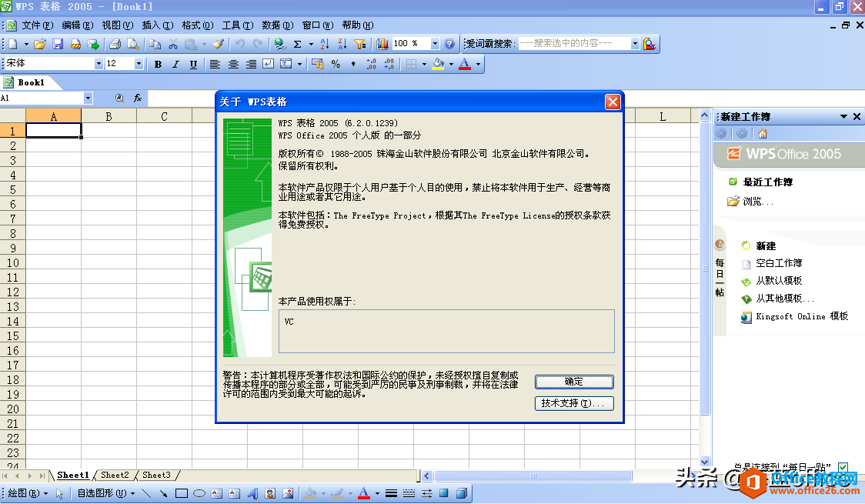Viewport: 865px width, 504px height.
Task: Sort ascending with the A-Z icon
Action: [325, 44]
